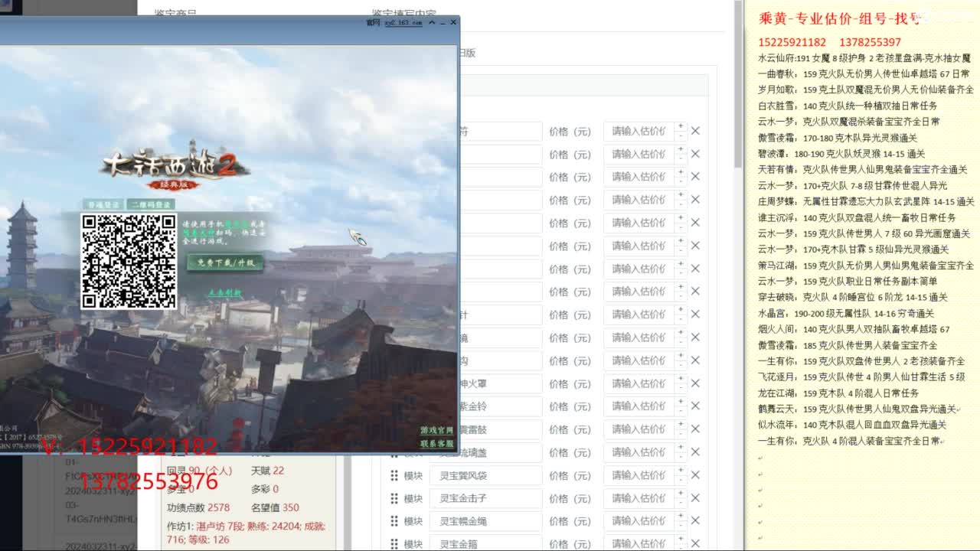Collapse the game window with the up chevron

pos(432,23)
